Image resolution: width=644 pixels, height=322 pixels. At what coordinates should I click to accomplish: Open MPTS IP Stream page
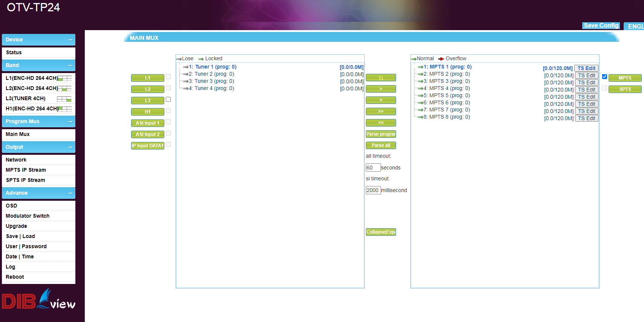(x=26, y=170)
